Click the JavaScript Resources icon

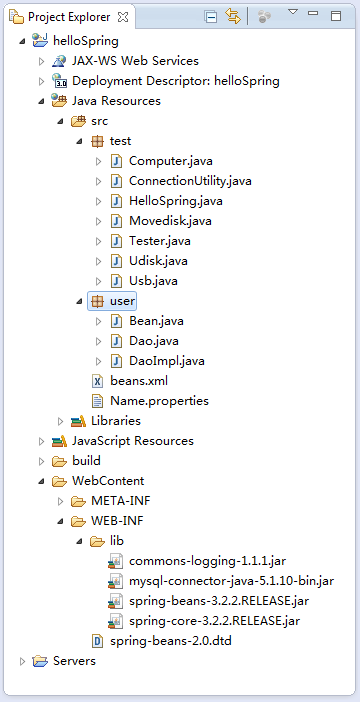(x=59, y=441)
